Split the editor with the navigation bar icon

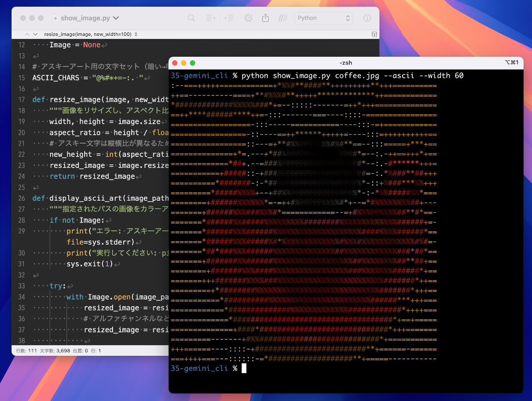(x=374, y=34)
